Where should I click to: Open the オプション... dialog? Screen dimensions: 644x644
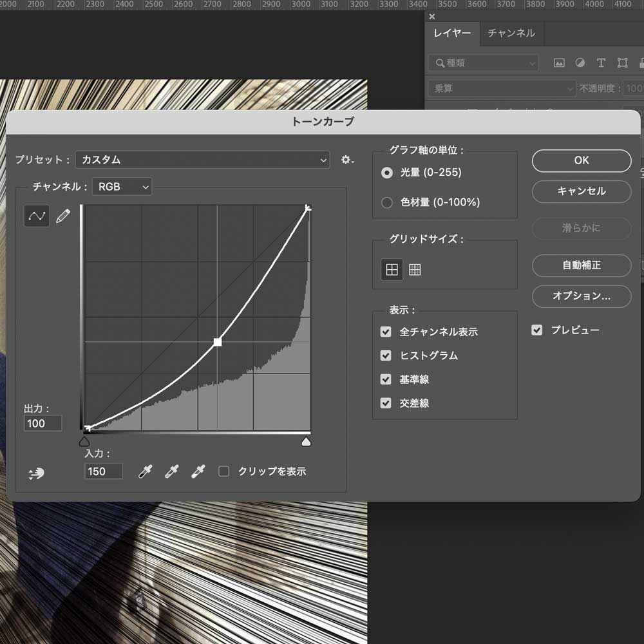point(582,296)
